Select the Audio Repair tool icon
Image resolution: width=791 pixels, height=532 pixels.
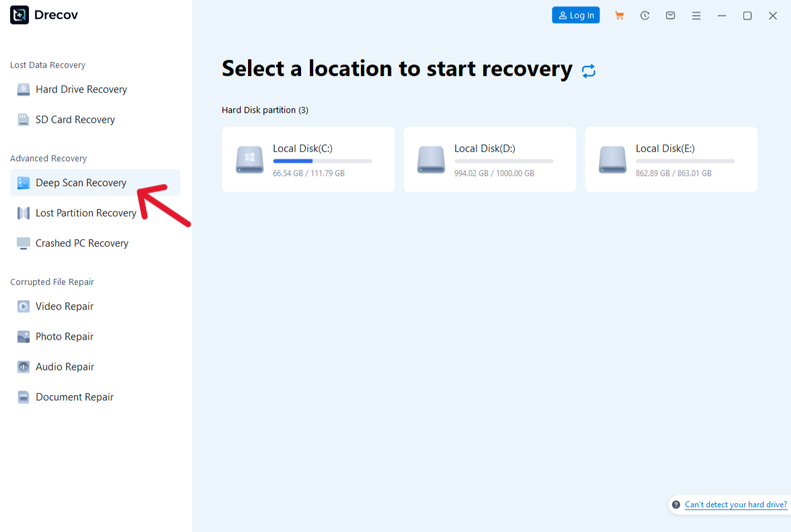[23, 366]
